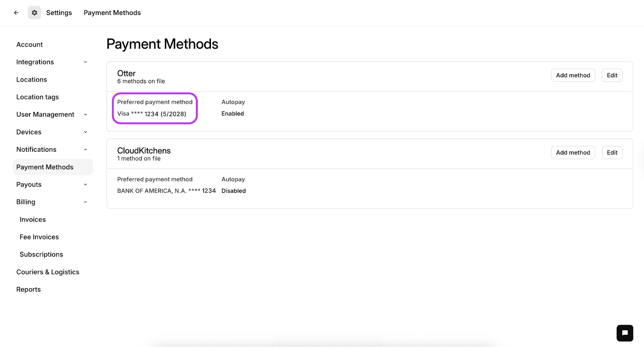This screenshot has width=644, height=347.
Task: Click the Settings breadcrumb label
Action: tap(59, 13)
